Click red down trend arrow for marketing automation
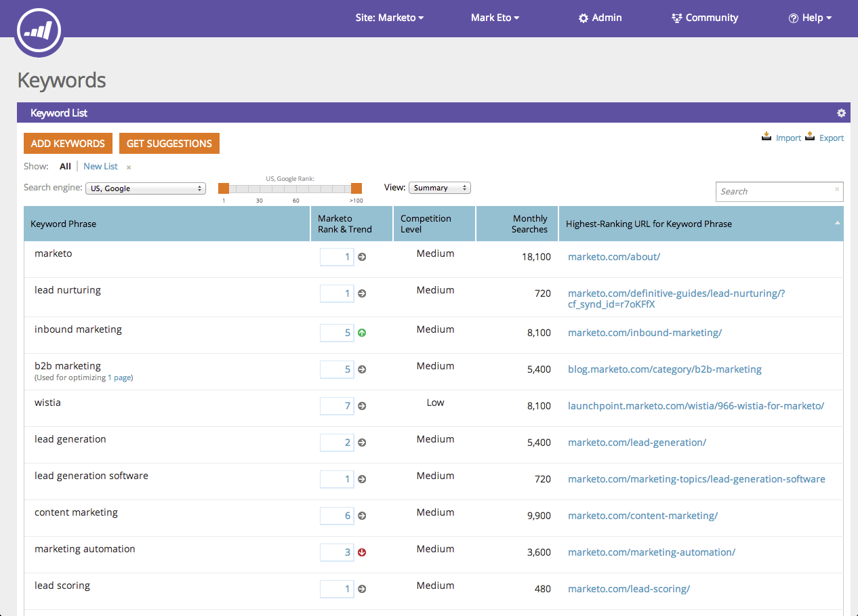Screen dimensions: 858x616 (x=362, y=552)
